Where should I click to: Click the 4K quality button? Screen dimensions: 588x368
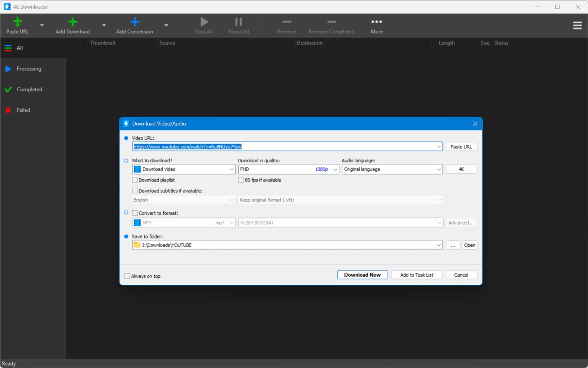(461, 169)
